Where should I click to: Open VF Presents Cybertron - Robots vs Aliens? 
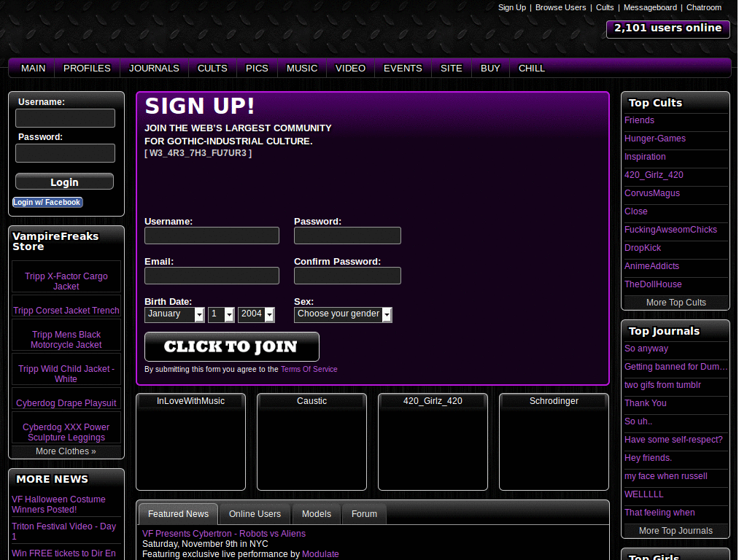pyautogui.click(x=224, y=534)
